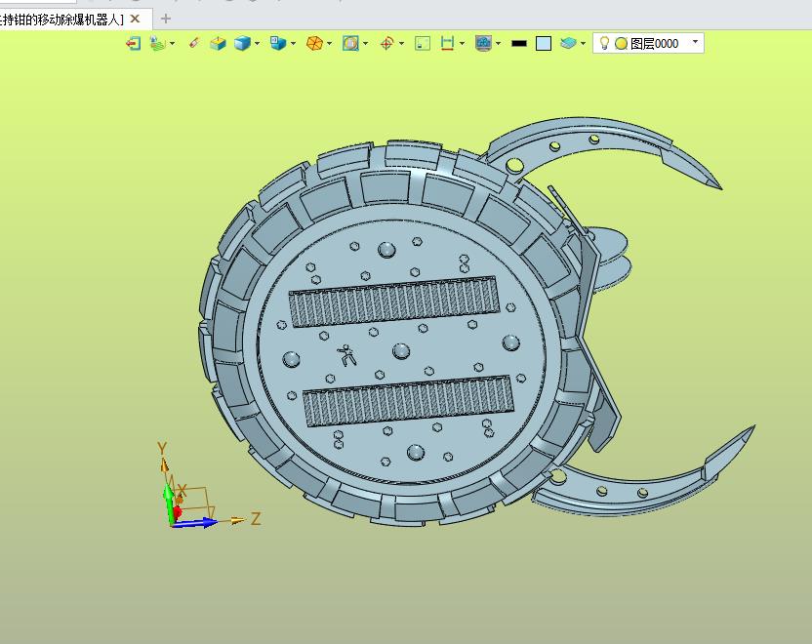Click the standard view orientation cube icon
The height and width of the screenshot is (644, 812).
pyautogui.click(x=278, y=43)
